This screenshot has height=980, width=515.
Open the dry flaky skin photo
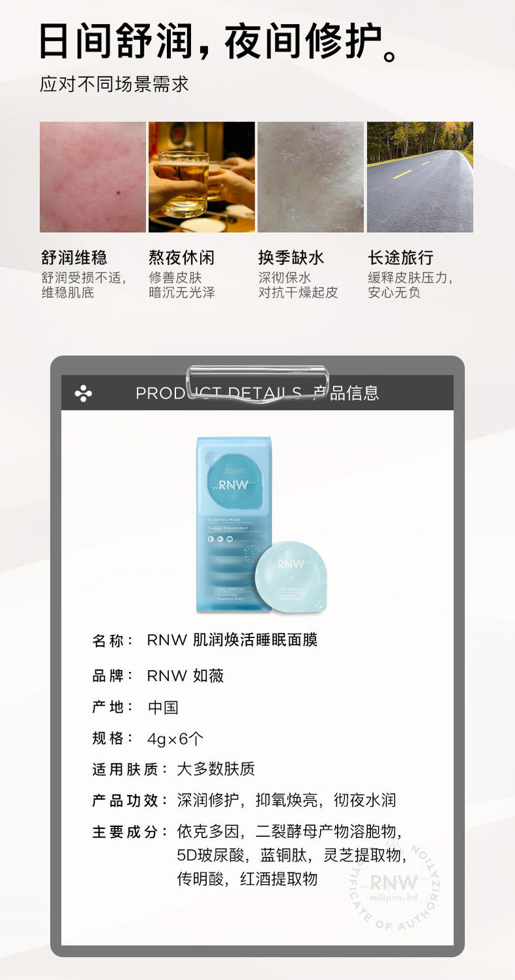[x=311, y=177]
